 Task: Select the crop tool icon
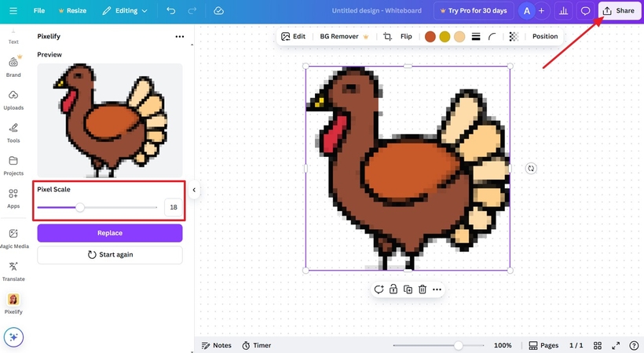pos(387,37)
